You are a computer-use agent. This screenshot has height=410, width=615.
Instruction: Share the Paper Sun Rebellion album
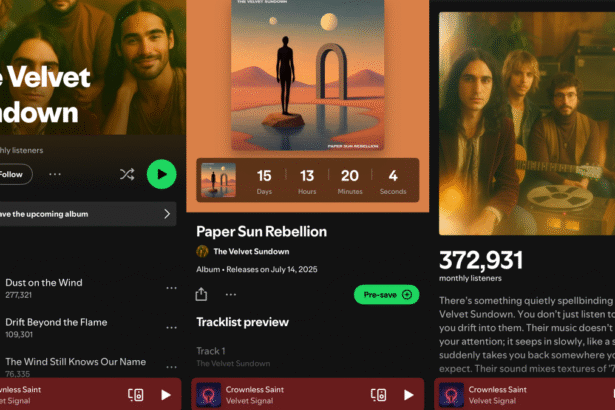[201, 294]
